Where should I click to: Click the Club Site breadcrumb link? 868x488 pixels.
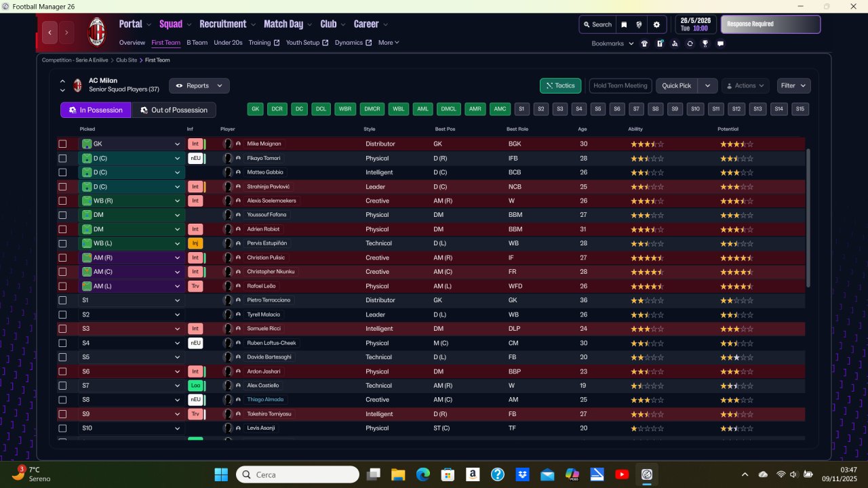click(x=126, y=60)
